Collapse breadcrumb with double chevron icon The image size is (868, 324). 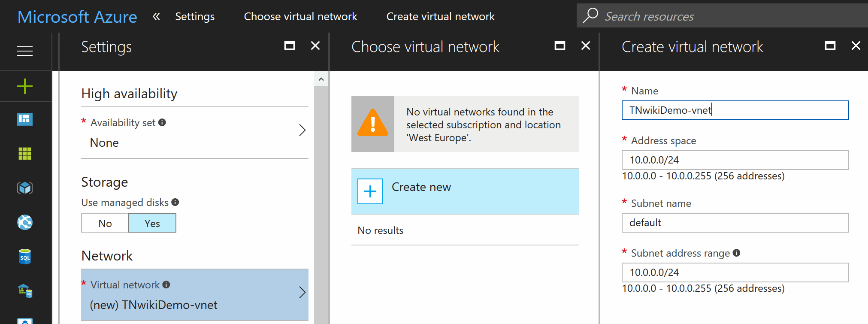(x=156, y=16)
